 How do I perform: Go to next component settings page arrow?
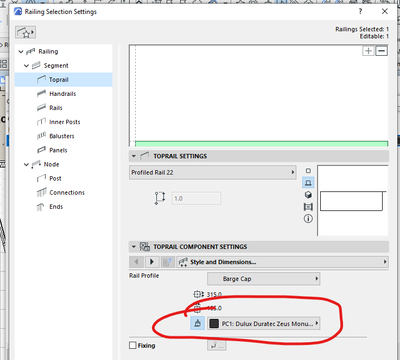(152, 262)
